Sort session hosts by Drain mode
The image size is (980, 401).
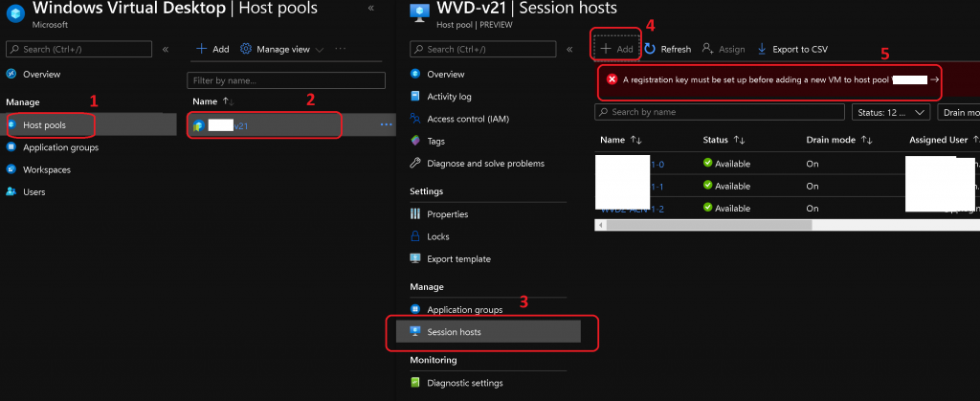click(x=840, y=140)
